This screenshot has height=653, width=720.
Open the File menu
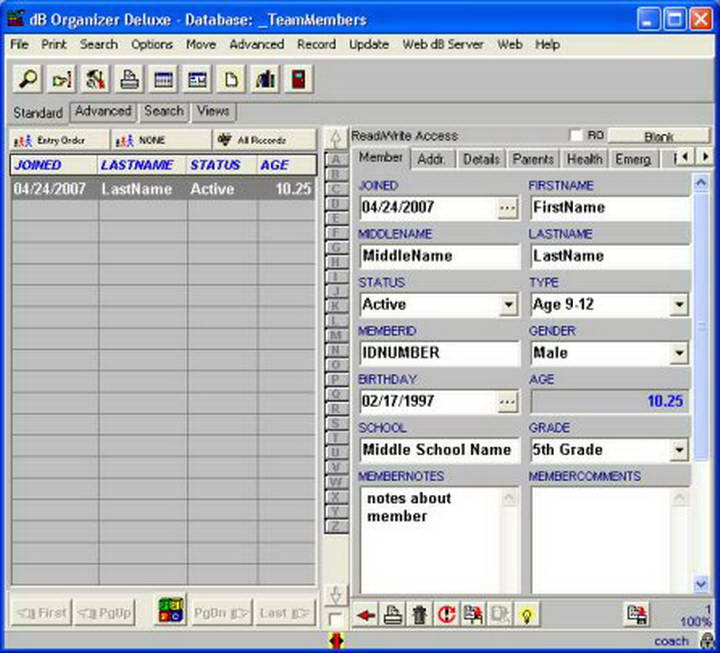(x=19, y=45)
